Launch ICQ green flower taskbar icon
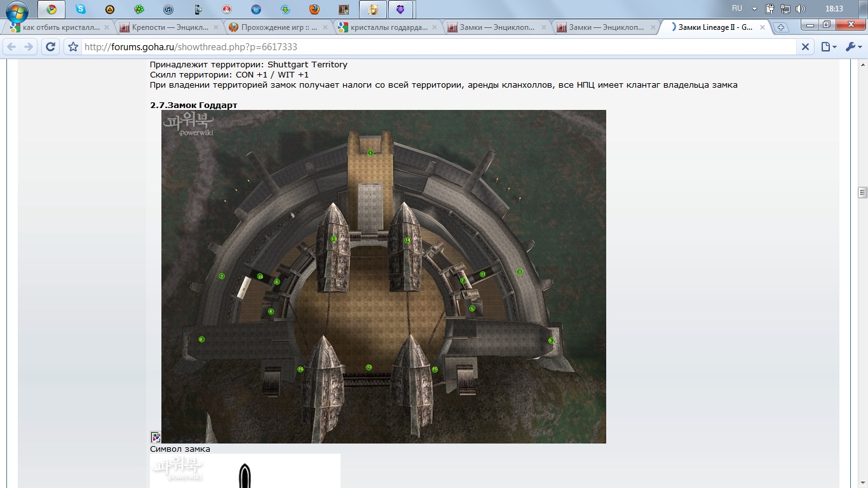The image size is (868, 488). click(x=139, y=10)
